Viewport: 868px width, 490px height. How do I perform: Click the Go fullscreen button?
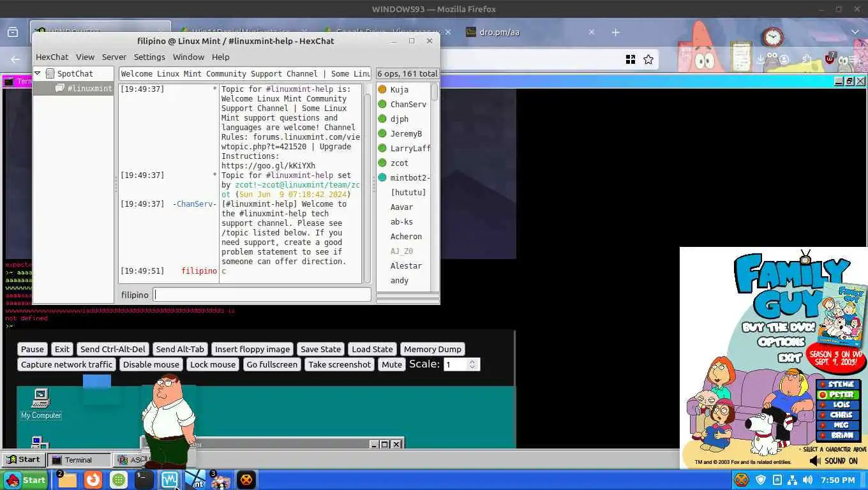pyautogui.click(x=272, y=364)
